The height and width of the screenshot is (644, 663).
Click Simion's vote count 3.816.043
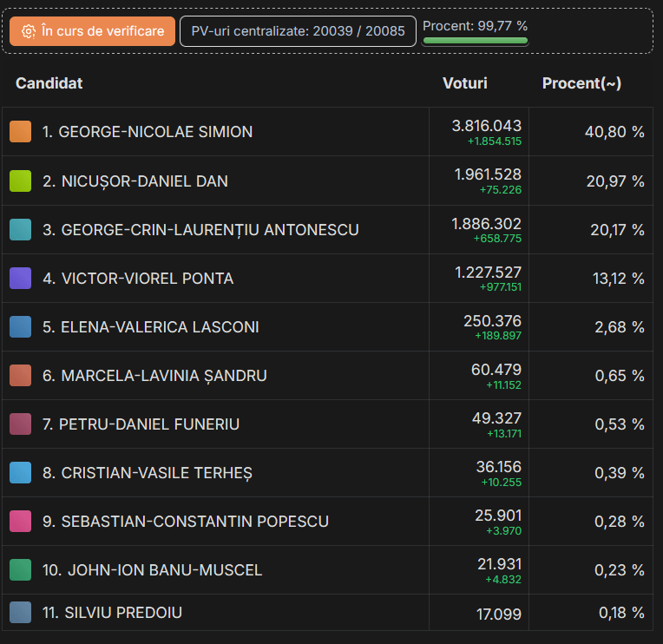486,126
